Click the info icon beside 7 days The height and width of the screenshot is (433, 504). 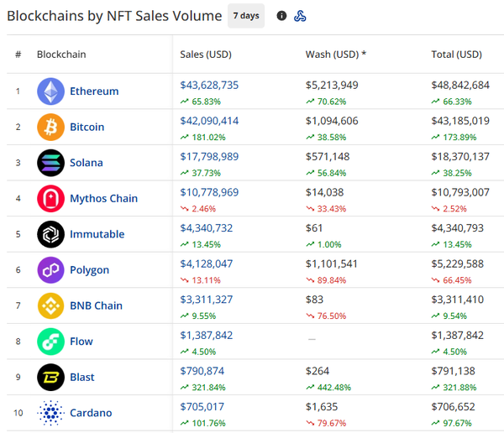click(x=281, y=16)
